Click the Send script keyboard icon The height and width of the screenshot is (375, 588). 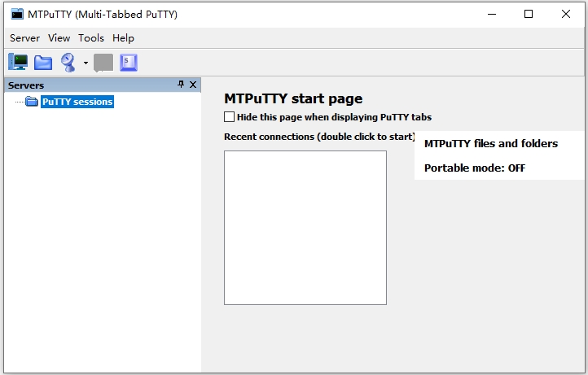click(129, 63)
